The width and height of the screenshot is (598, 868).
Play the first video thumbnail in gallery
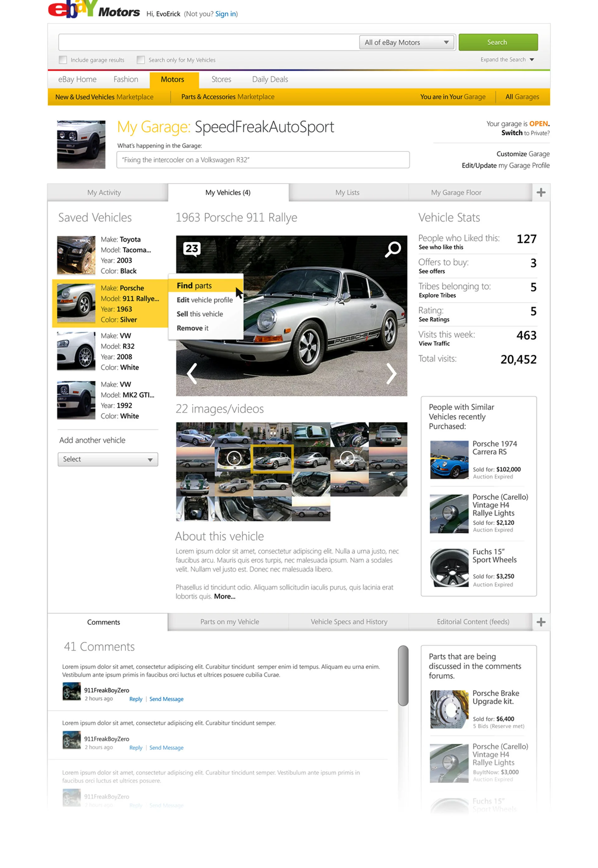[234, 458]
